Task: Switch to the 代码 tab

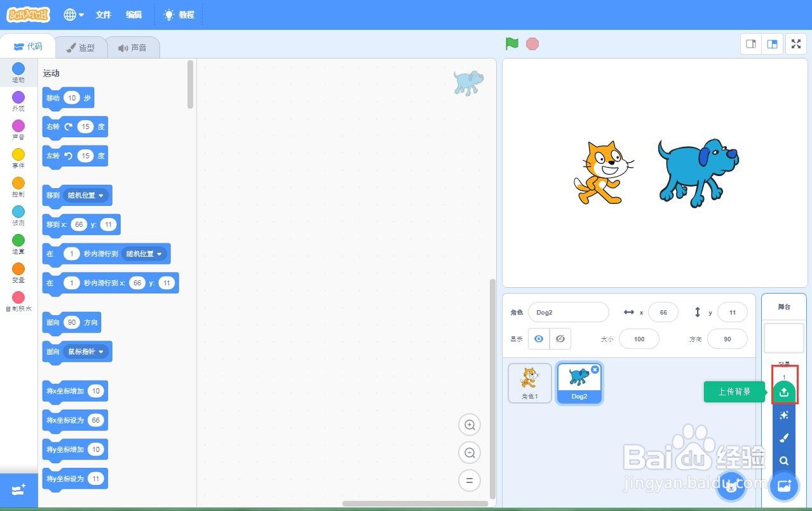Action: tap(27, 46)
